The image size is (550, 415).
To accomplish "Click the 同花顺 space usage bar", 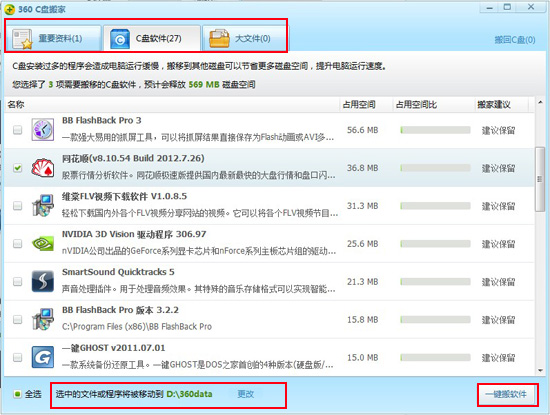I will point(435,168).
